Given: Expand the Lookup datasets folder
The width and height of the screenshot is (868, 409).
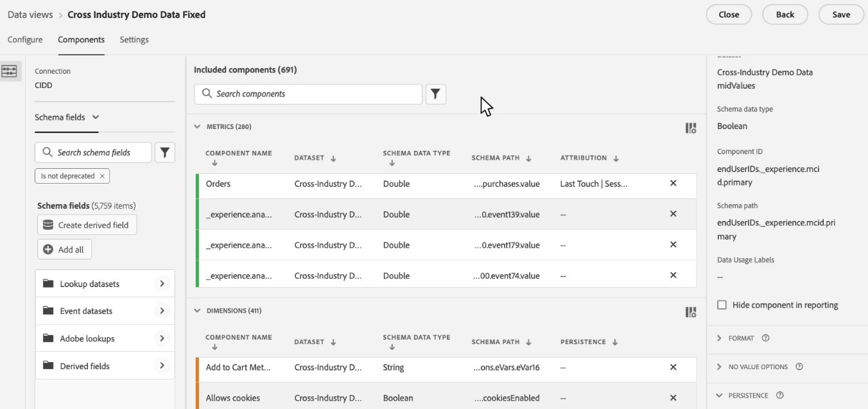Looking at the screenshot, I should click(162, 284).
